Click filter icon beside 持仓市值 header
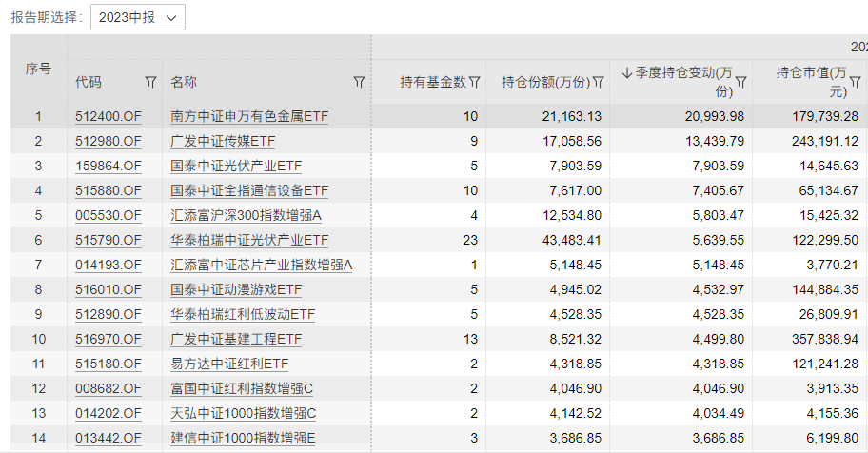 [x=856, y=82]
